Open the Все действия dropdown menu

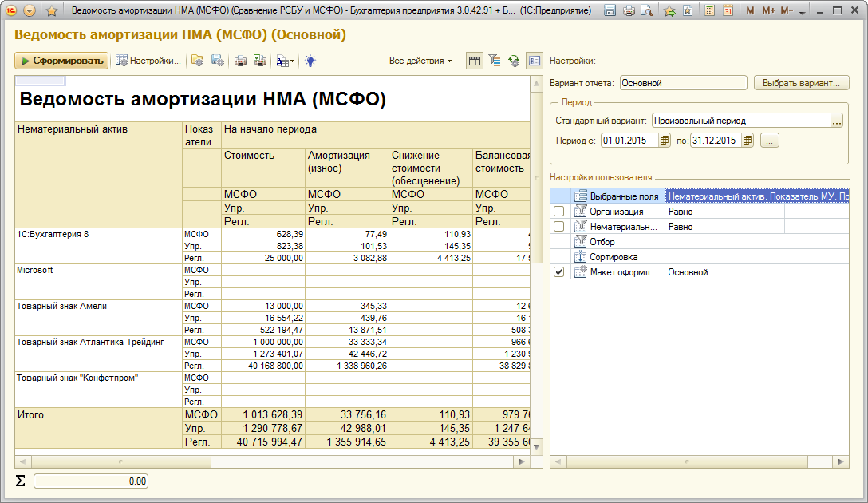tap(420, 61)
